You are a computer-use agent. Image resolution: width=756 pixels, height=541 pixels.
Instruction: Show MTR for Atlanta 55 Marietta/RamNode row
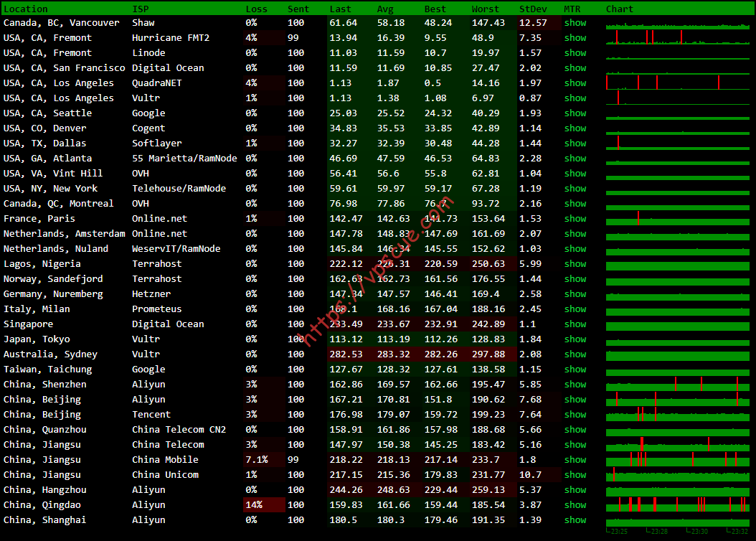575,158
